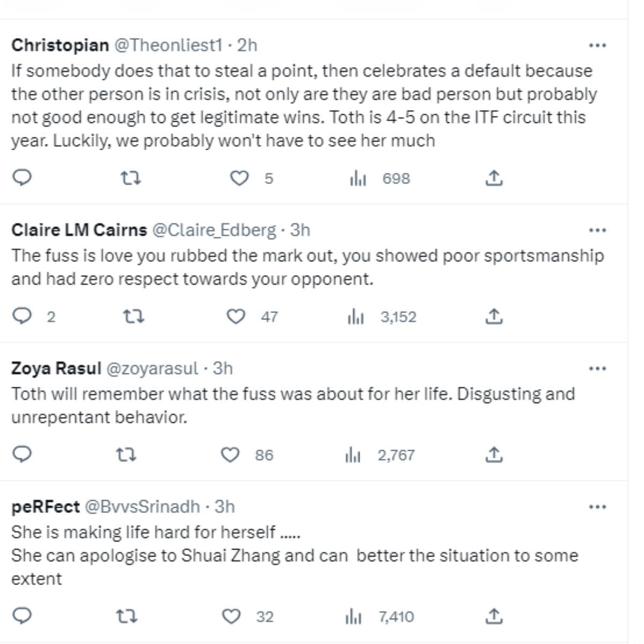This screenshot has height=644, width=644.
Task: Like Zoya Rasul's tweet
Action: tap(231, 455)
